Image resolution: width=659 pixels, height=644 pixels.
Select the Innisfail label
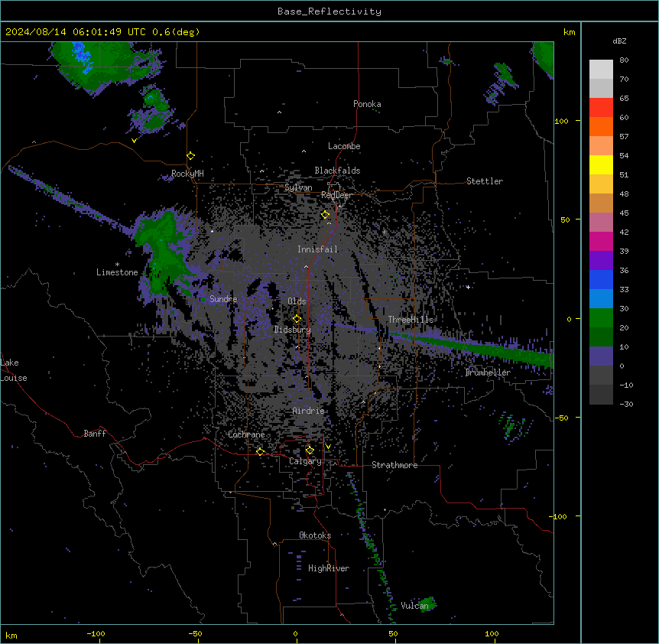pos(318,249)
